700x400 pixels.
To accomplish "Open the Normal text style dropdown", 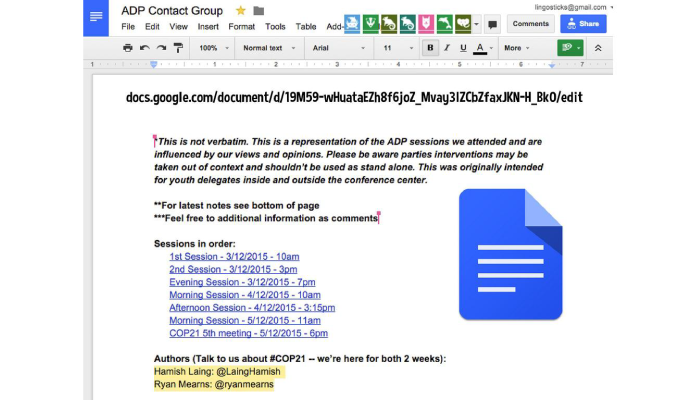I will click(x=269, y=48).
